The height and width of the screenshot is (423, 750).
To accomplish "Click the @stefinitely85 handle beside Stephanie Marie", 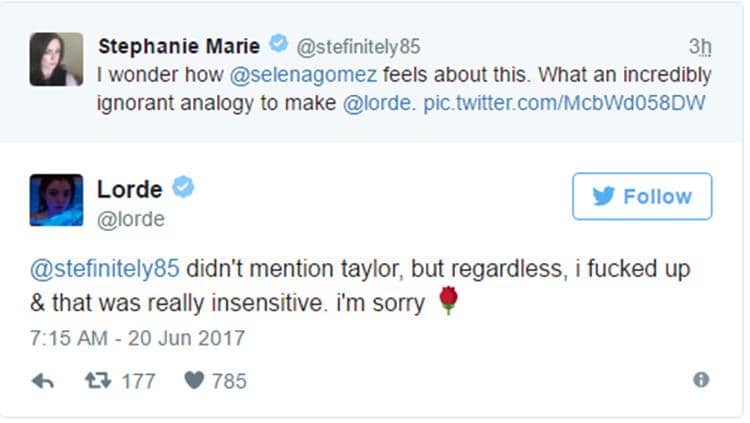I will coord(359,46).
